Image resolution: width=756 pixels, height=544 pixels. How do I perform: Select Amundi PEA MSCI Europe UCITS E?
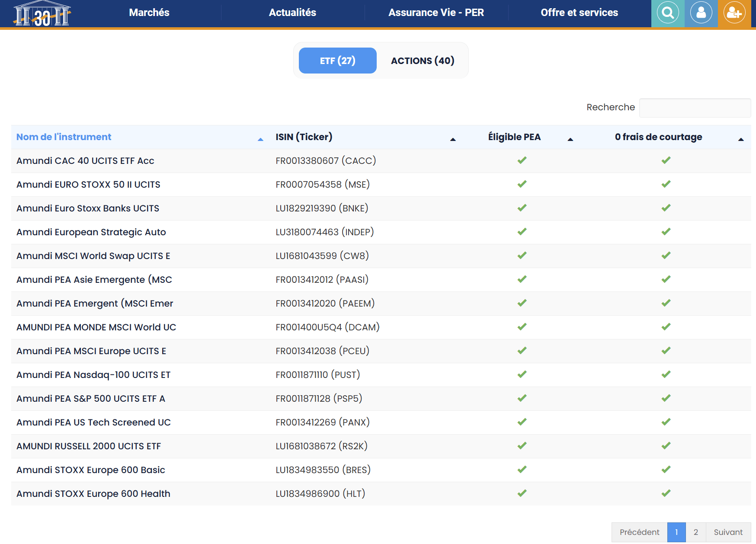coord(91,351)
